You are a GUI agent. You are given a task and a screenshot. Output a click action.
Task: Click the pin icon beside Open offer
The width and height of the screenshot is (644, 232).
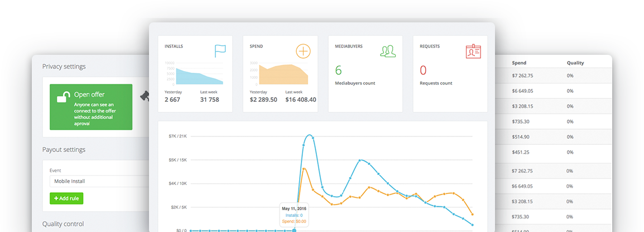click(145, 96)
